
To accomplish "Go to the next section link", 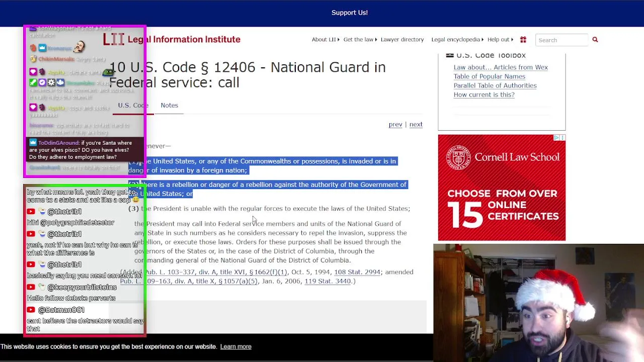I will pos(416,124).
